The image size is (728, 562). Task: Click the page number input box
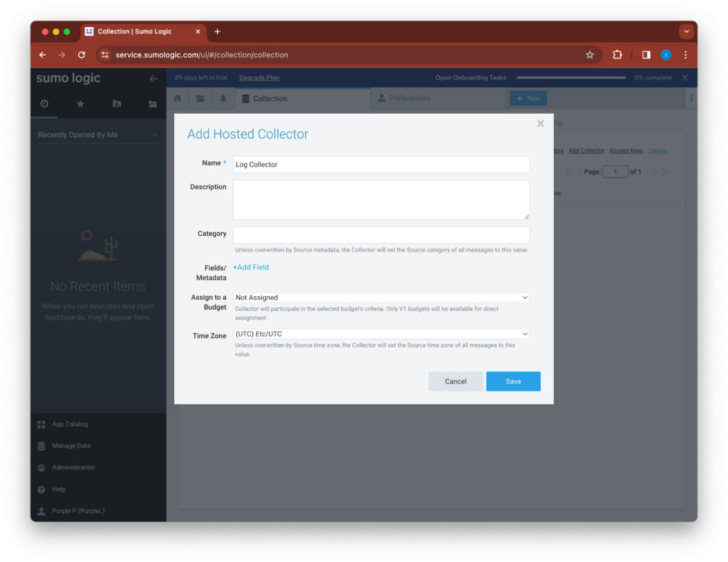point(615,172)
